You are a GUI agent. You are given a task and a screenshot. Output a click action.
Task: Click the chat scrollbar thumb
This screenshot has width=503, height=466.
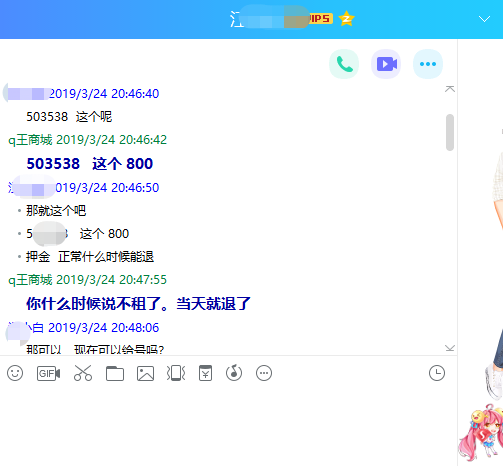click(450, 132)
